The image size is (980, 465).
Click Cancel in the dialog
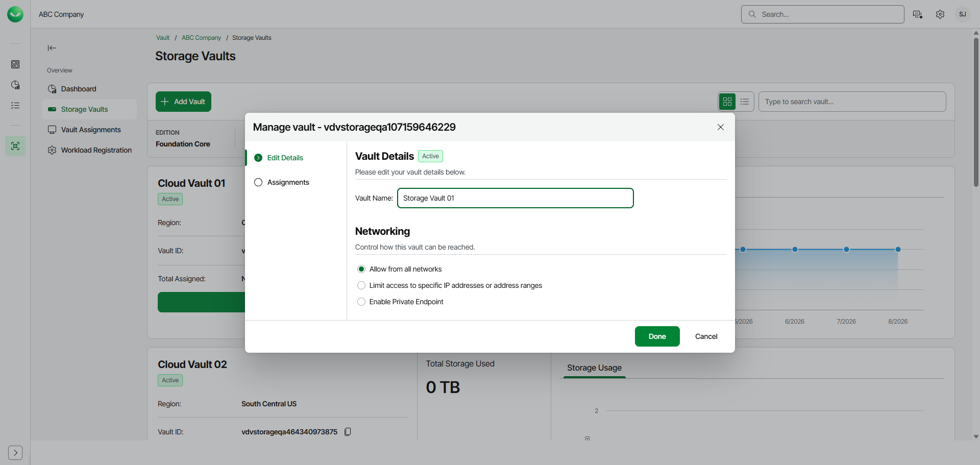706,336
